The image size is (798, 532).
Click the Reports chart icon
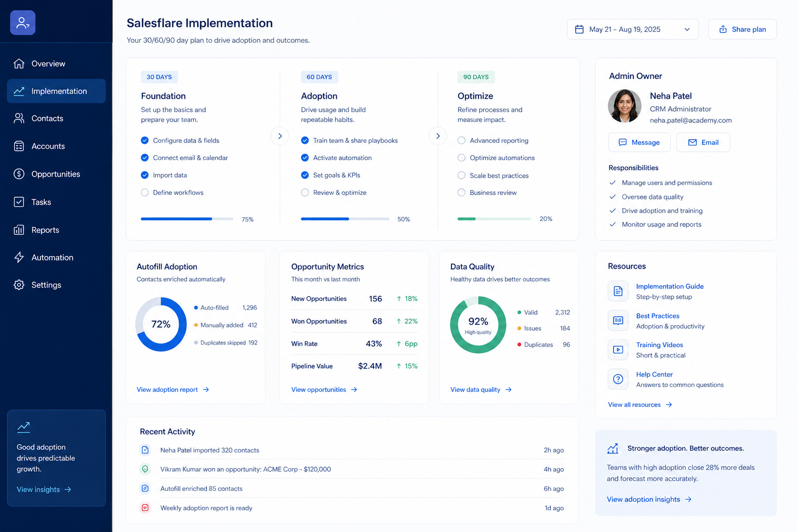point(19,230)
